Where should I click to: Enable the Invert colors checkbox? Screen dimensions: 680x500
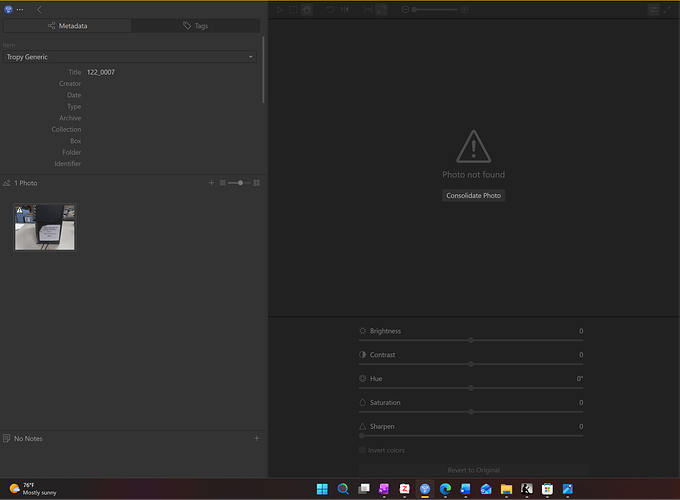(x=362, y=450)
